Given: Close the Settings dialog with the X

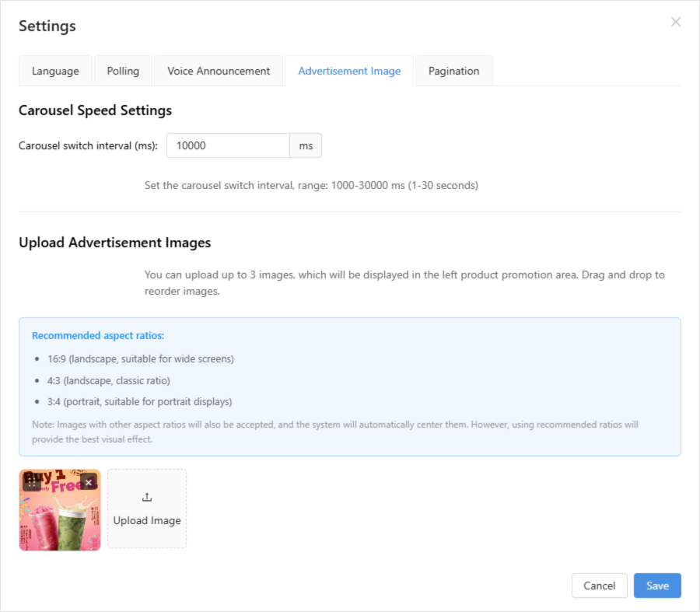Looking at the screenshot, I should (x=676, y=22).
